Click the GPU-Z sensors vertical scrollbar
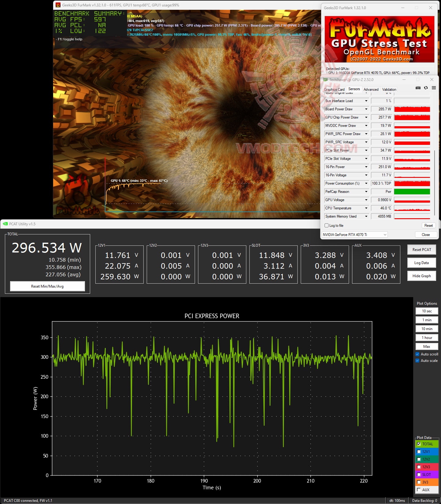 point(434,183)
